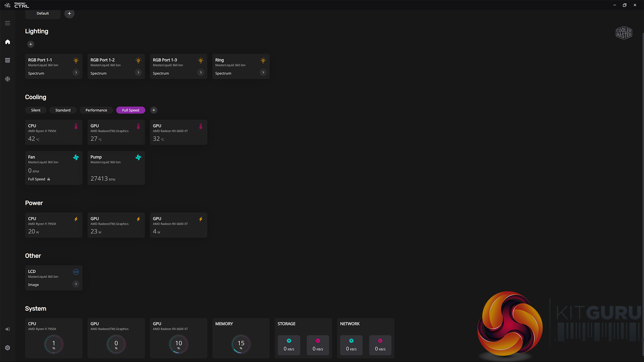The image size is (644, 362).
Task: Click the LCD icon on LCD card
Action: click(x=76, y=272)
